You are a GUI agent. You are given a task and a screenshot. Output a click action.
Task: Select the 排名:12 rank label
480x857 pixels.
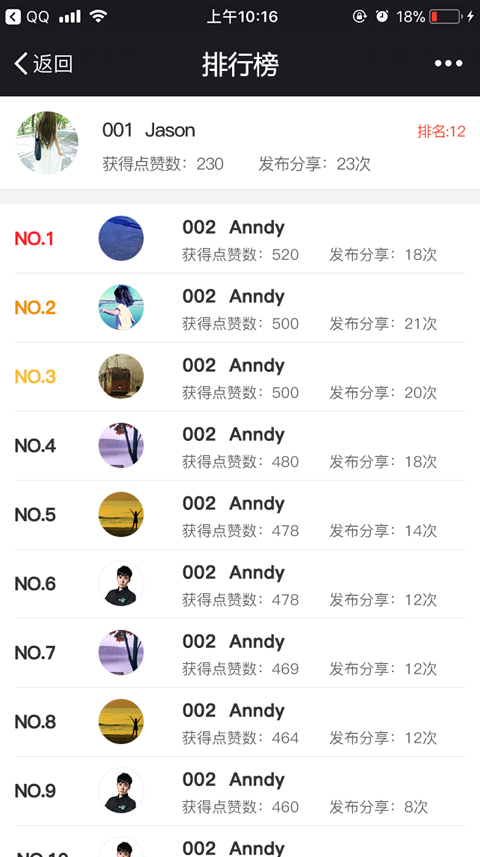pos(441,131)
